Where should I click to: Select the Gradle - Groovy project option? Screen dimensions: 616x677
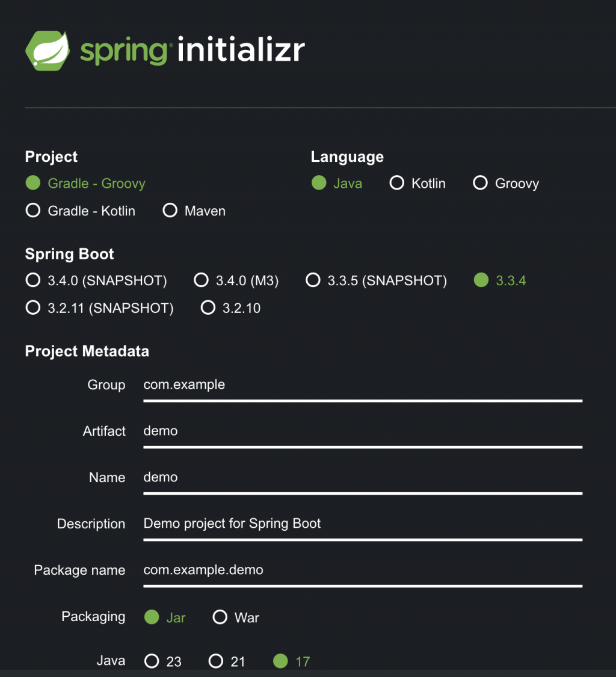33,184
